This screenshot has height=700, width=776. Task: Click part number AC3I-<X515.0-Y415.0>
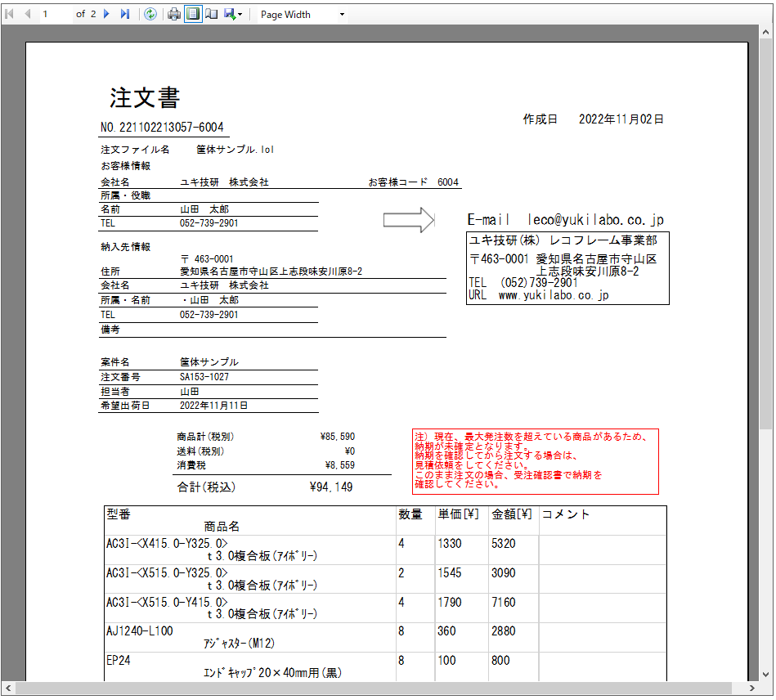click(x=168, y=602)
